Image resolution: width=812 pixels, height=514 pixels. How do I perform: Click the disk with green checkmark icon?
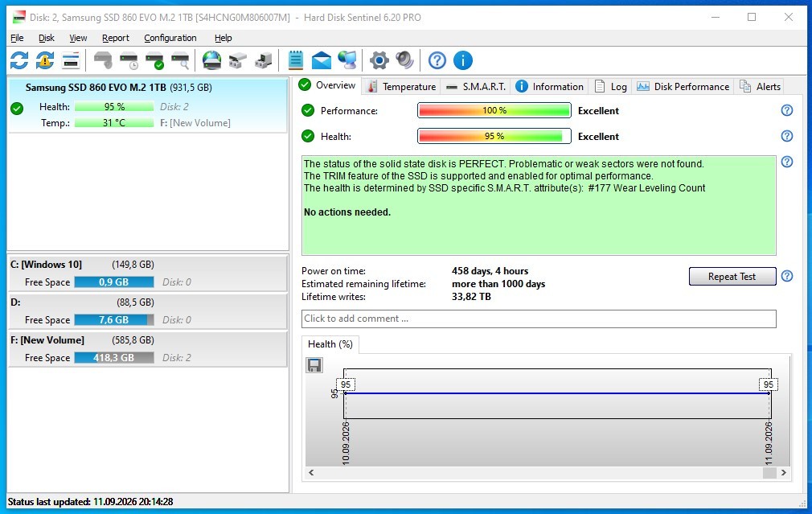(x=155, y=60)
